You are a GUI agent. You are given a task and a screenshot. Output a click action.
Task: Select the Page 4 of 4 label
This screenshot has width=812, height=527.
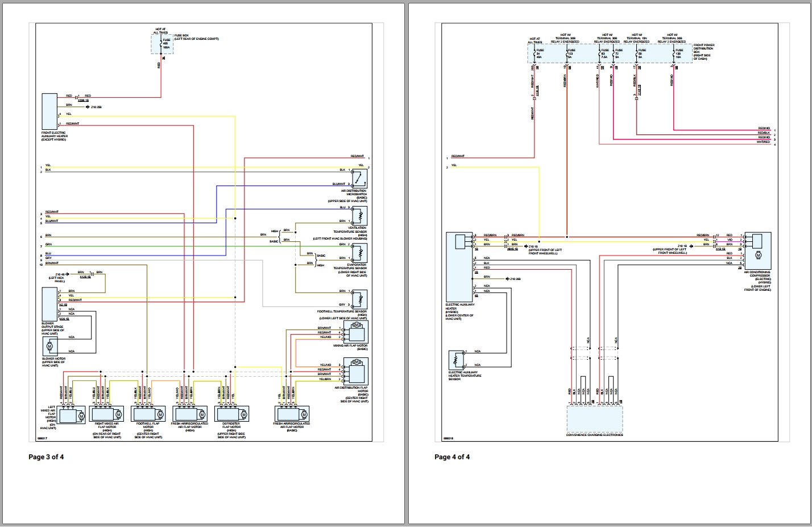(x=452, y=456)
